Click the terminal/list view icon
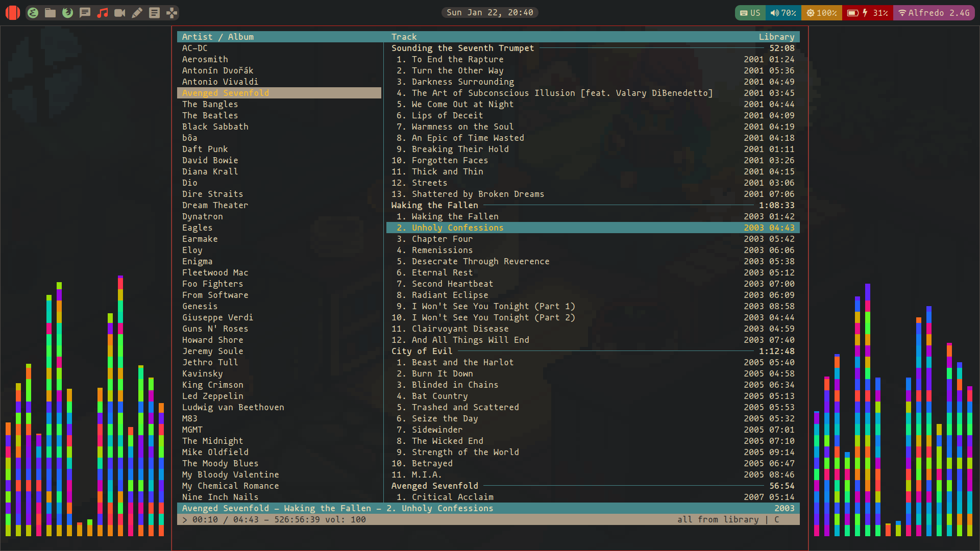 (154, 12)
